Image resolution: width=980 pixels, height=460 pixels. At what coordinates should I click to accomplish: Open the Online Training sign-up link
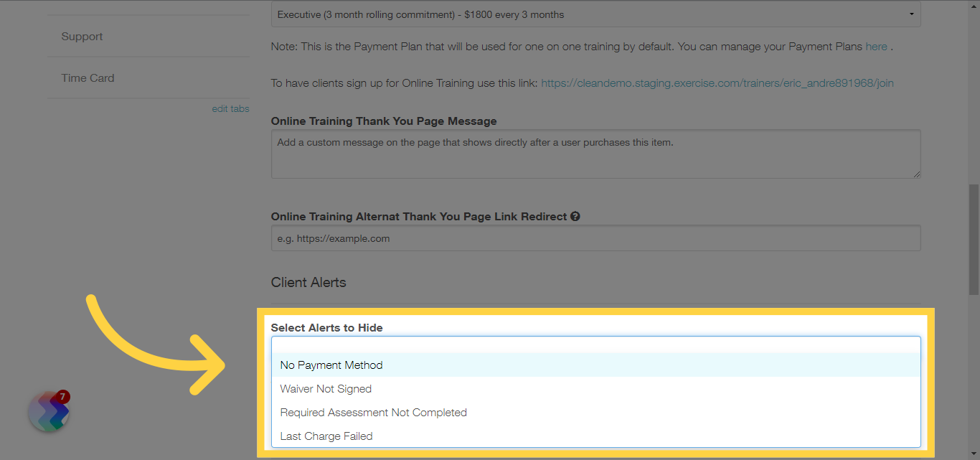[716, 83]
